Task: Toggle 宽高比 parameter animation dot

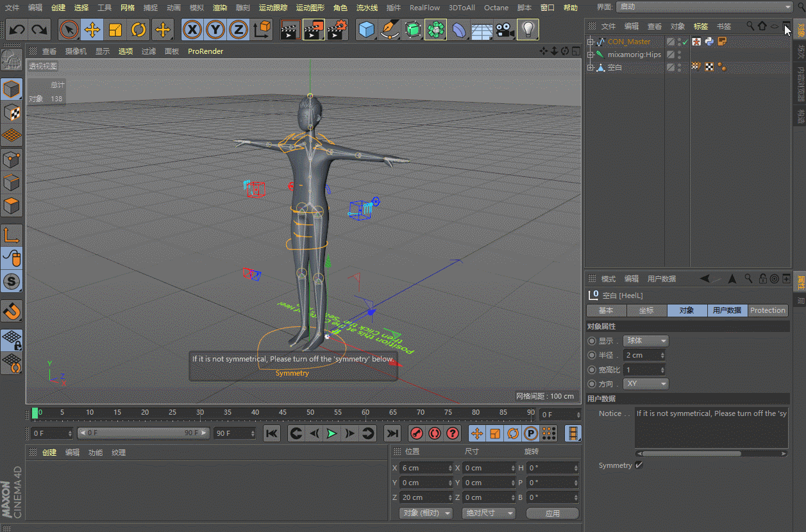Action: [591, 370]
